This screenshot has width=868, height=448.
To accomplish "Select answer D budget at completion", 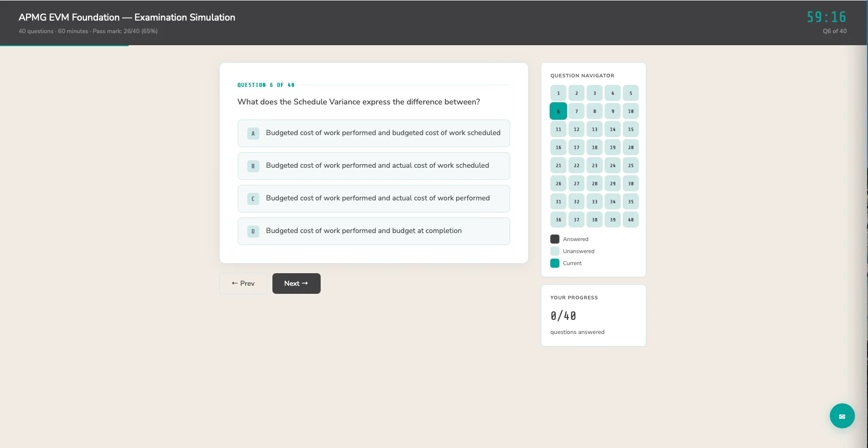I will tap(373, 231).
